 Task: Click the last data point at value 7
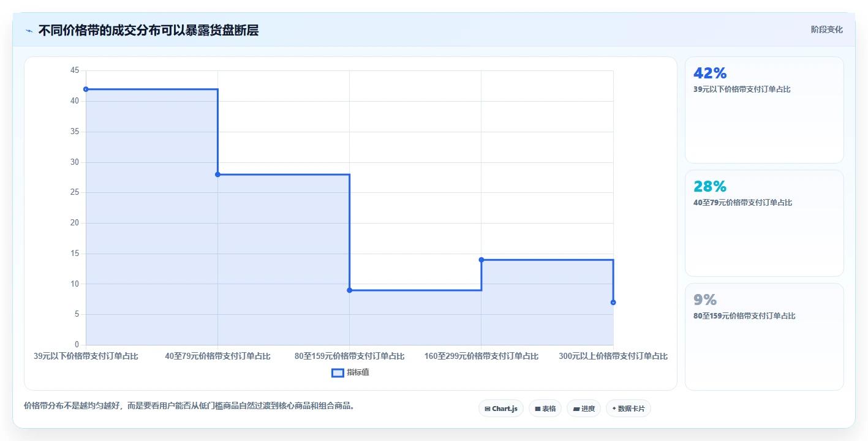pos(613,303)
